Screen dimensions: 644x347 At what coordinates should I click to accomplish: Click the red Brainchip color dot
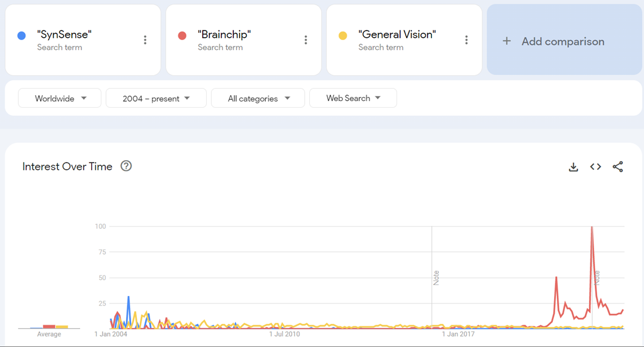[x=182, y=36]
